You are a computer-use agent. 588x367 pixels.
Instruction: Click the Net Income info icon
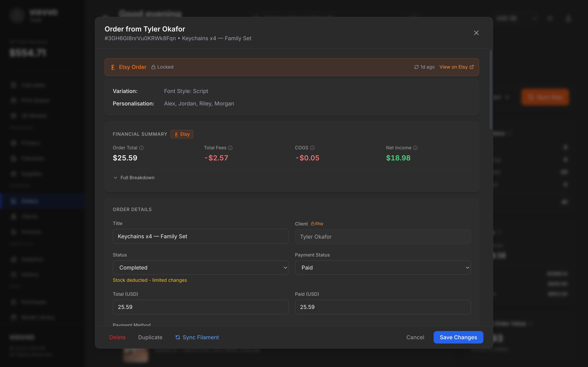[416, 148]
